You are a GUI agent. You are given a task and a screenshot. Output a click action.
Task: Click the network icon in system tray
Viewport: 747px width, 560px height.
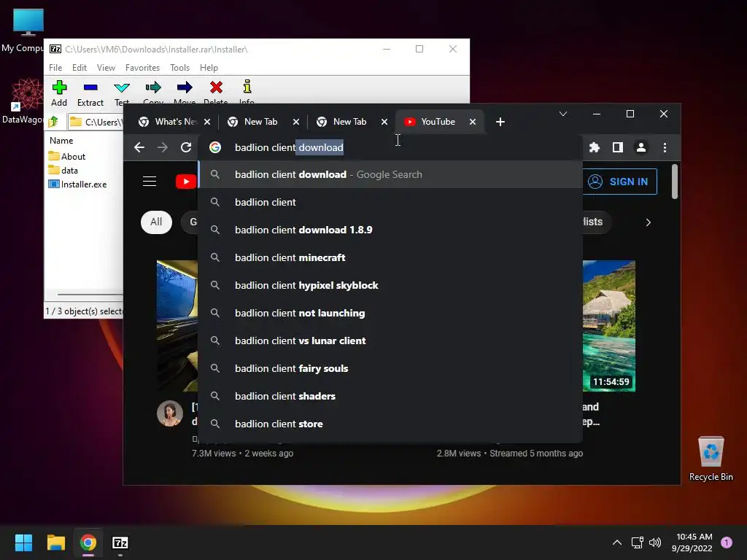[637, 542]
